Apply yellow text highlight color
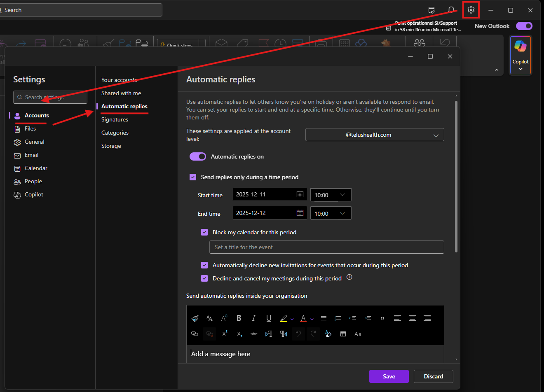This screenshot has height=392, width=544. tap(284, 318)
